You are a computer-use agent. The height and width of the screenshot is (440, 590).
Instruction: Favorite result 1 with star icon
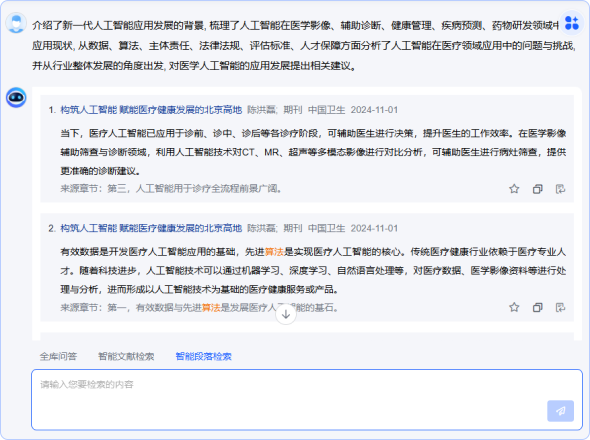coord(514,189)
